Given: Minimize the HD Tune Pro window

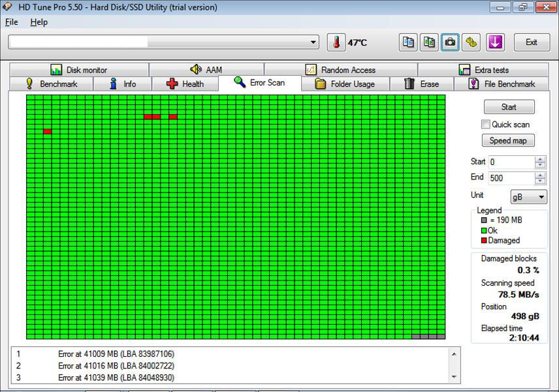Looking at the screenshot, I should 500,7.
